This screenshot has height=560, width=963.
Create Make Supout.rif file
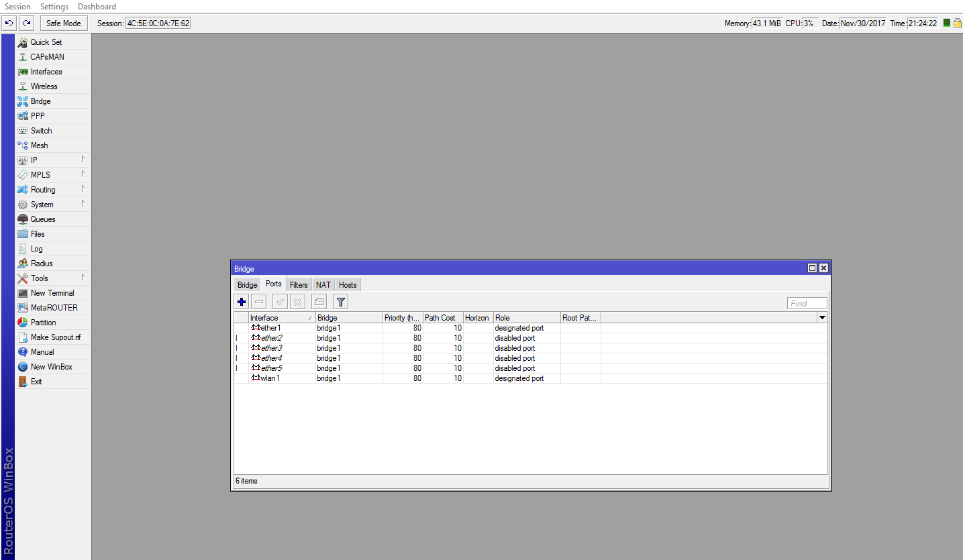(53, 337)
